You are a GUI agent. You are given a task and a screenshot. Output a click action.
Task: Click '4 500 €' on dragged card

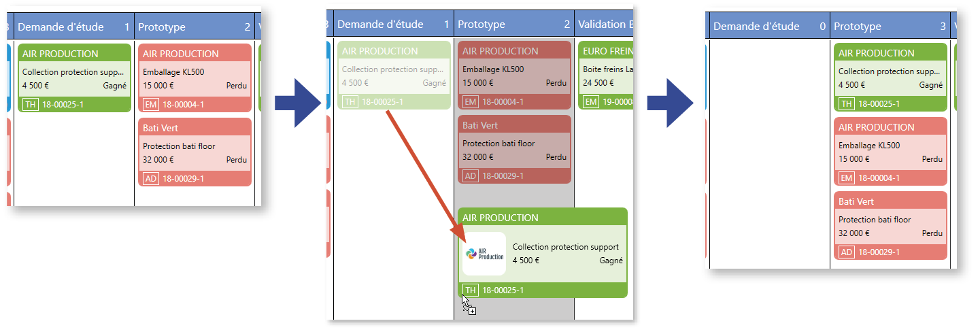[526, 261]
